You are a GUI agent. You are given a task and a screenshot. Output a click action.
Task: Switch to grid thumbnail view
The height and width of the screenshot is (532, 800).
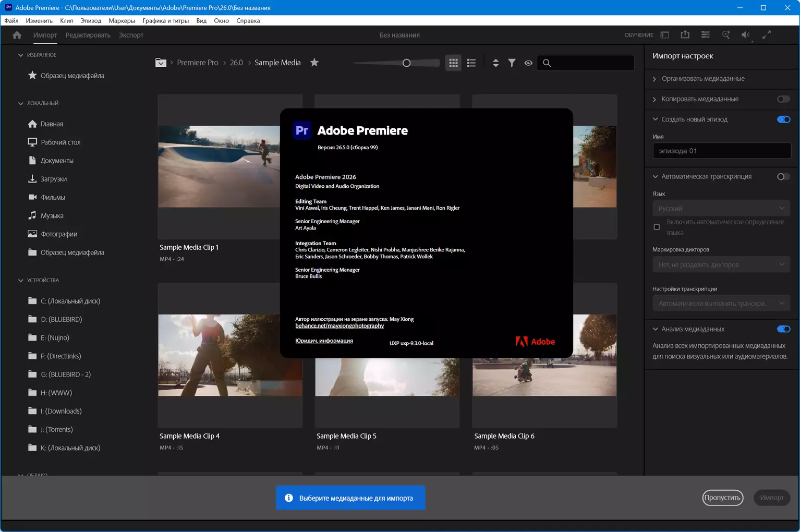pos(454,63)
